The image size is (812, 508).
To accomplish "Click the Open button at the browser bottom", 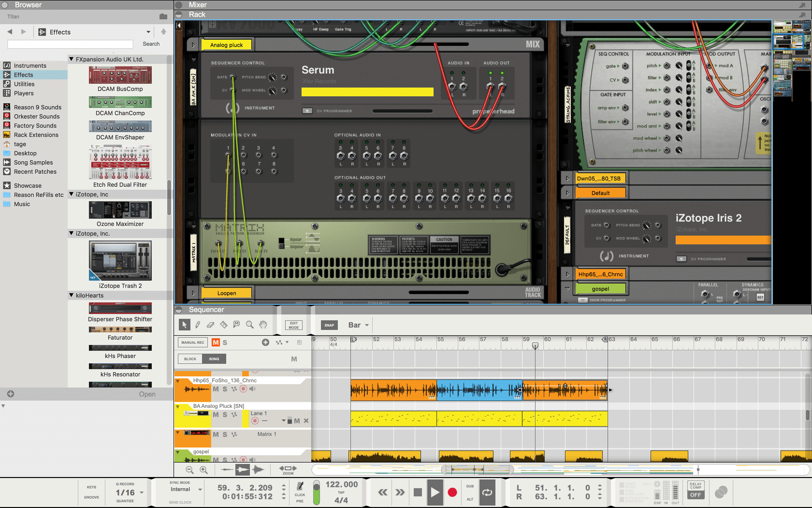I will click(147, 394).
